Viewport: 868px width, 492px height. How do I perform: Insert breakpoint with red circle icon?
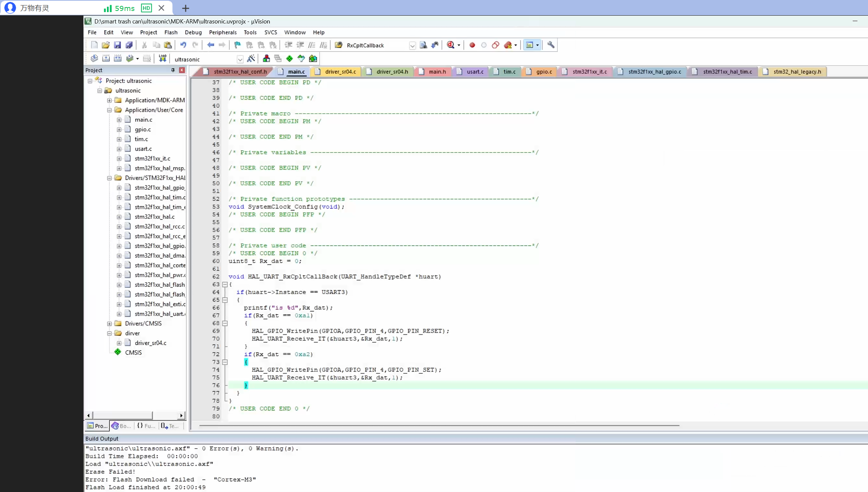click(472, 45)
